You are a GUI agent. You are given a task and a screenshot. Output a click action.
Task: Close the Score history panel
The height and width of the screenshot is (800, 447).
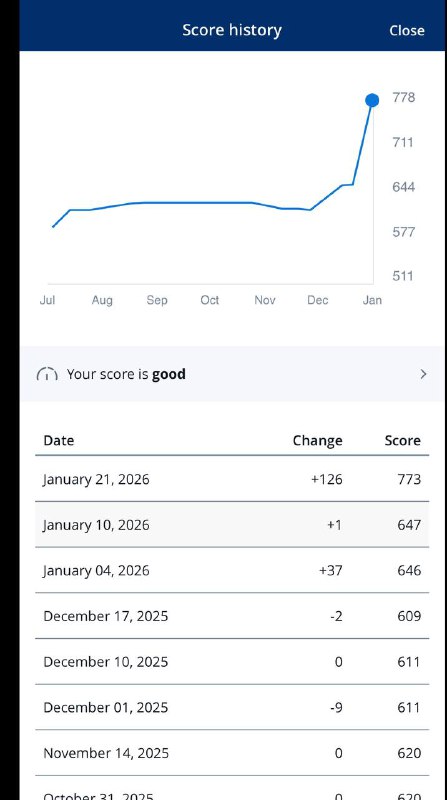coord(406,30)
